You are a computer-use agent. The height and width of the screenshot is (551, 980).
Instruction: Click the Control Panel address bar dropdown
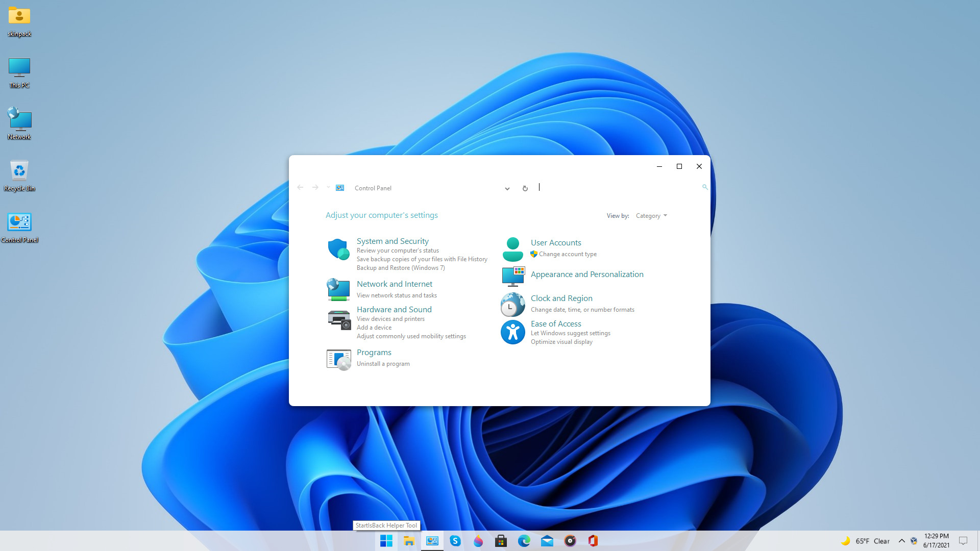point(507,188)
